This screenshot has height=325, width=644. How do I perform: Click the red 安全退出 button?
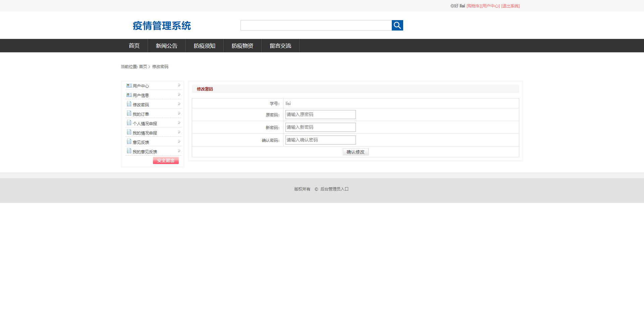point(166,161)
